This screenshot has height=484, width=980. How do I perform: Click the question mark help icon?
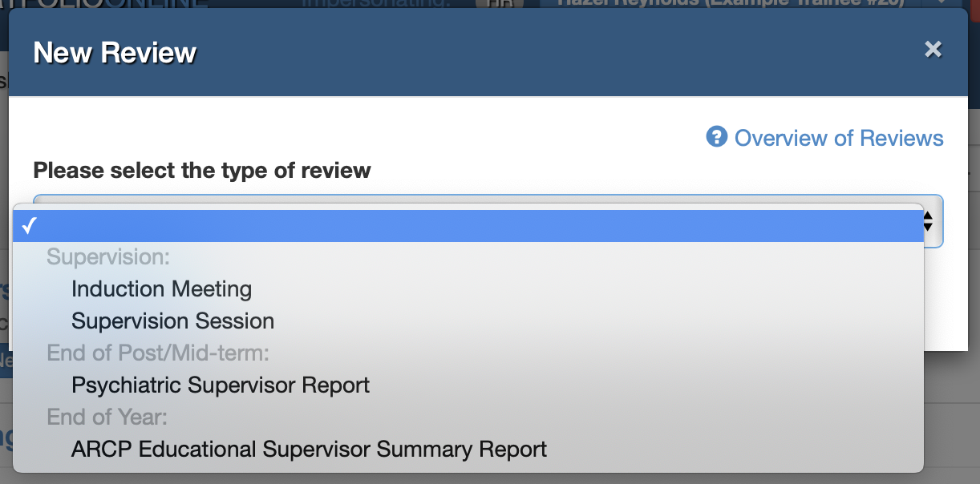tap(716, 137)
